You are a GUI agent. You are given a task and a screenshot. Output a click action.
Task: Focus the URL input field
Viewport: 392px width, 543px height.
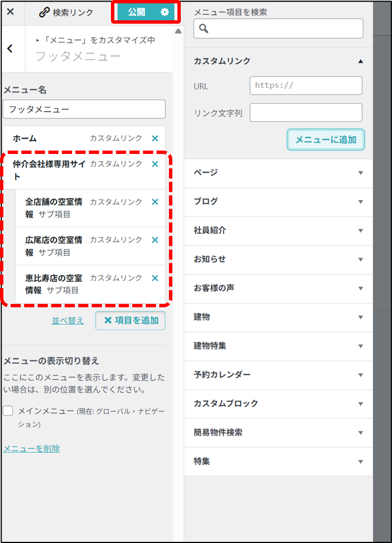305,86
